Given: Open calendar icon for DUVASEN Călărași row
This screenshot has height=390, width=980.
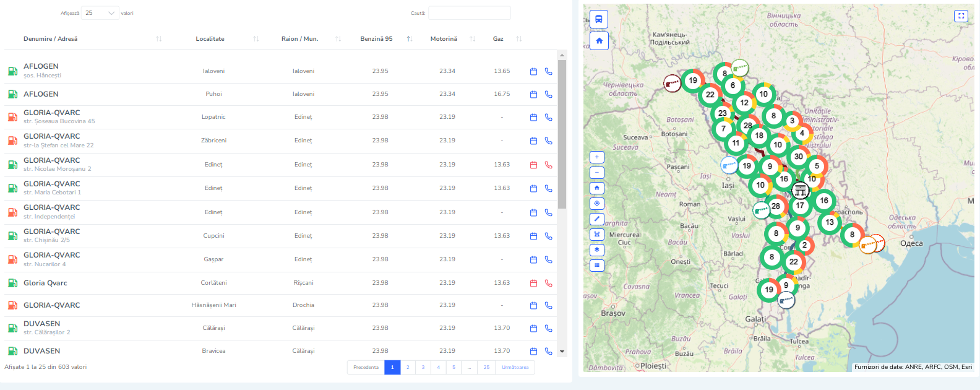Looking at the screenshot, I should pos(533,329).
